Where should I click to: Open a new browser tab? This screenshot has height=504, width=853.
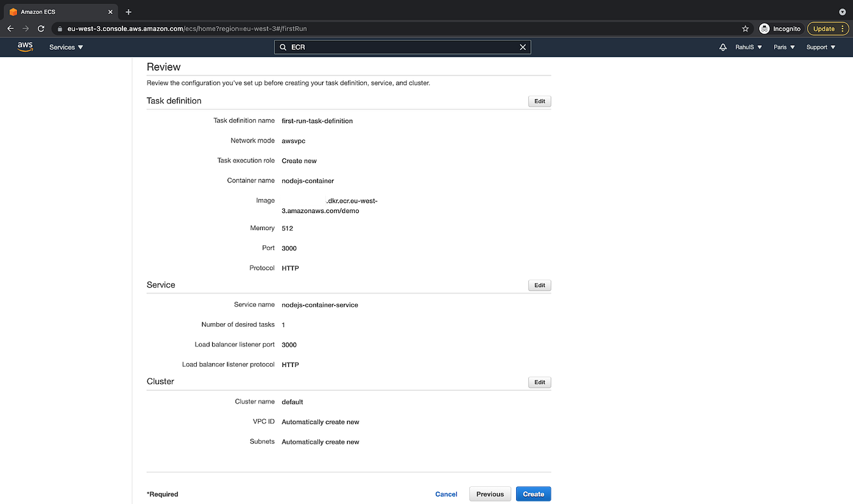(x=129, y=12)
